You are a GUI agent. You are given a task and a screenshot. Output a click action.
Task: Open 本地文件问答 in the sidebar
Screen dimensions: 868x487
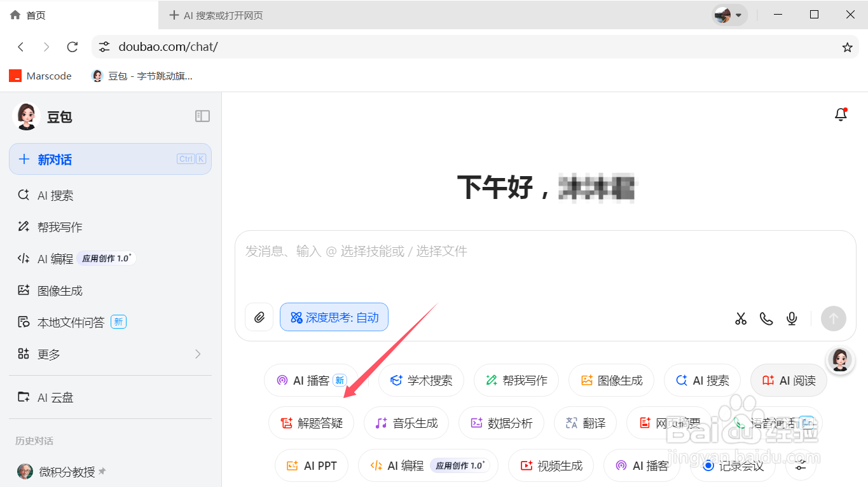110,322
